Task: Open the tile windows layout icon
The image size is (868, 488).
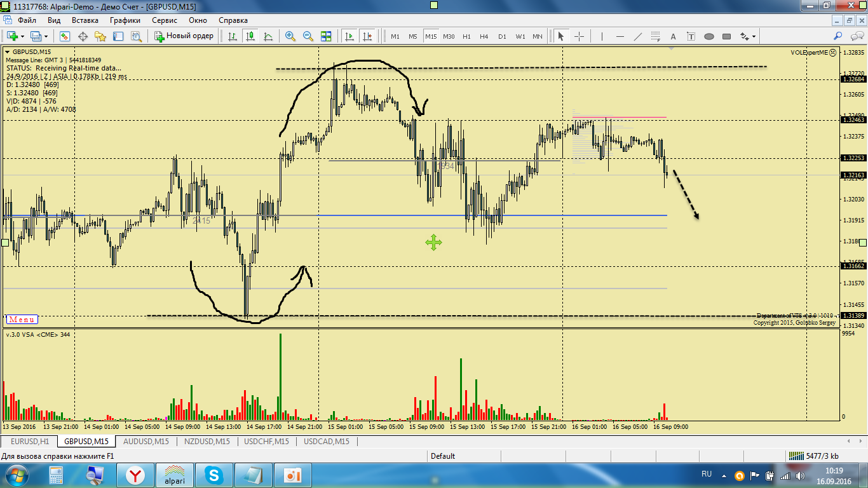Action: [x=326, y=36]
